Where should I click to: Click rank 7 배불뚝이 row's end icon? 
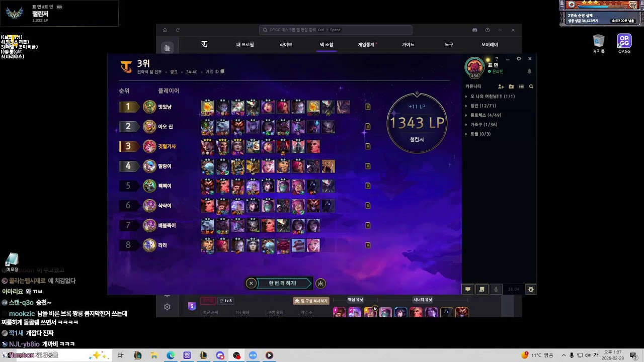pos(368,225)
